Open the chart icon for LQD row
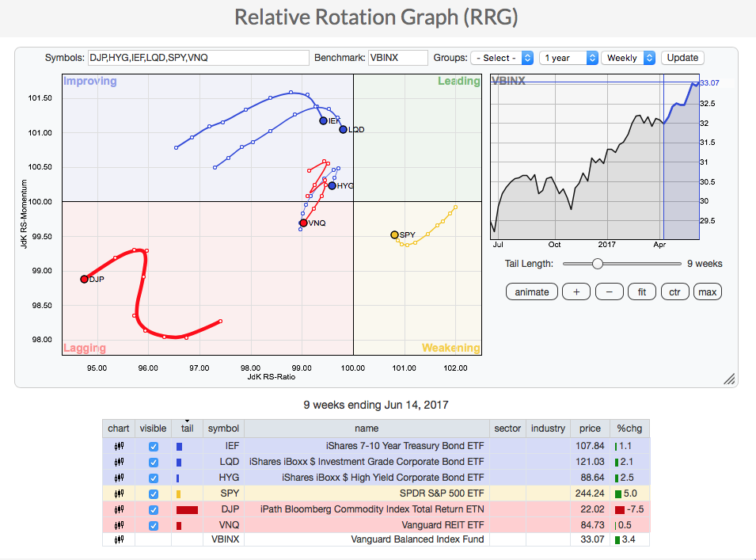Screen dimensions: 756x560 click(119, 462)
